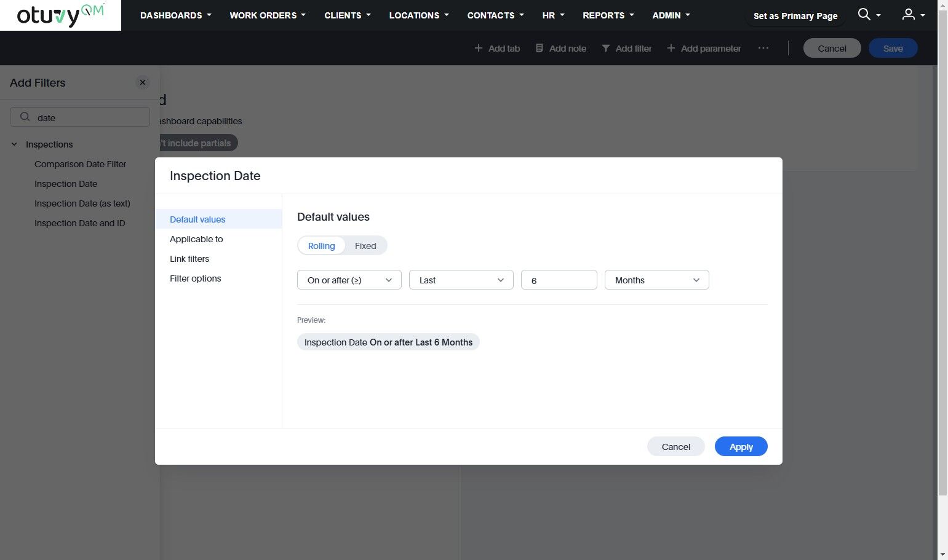Click the Add filter funnel icon
948x560 pixels.
606,48
